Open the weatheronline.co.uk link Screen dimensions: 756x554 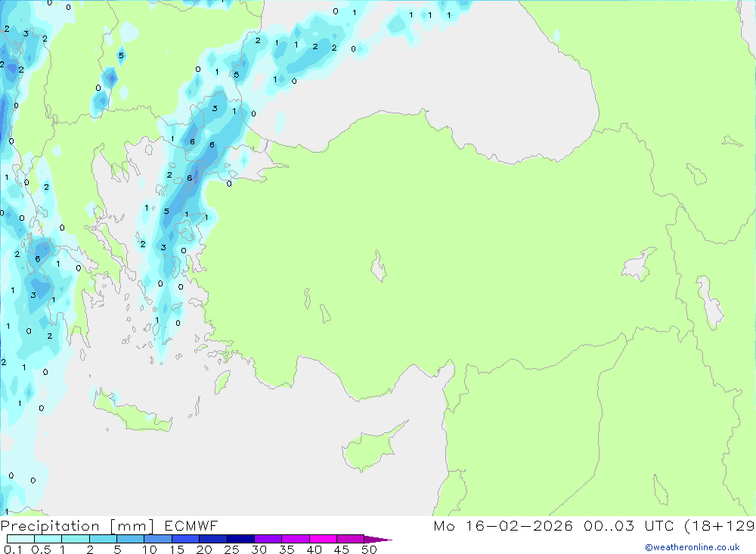pyautogui.click(x=692, y=547)
